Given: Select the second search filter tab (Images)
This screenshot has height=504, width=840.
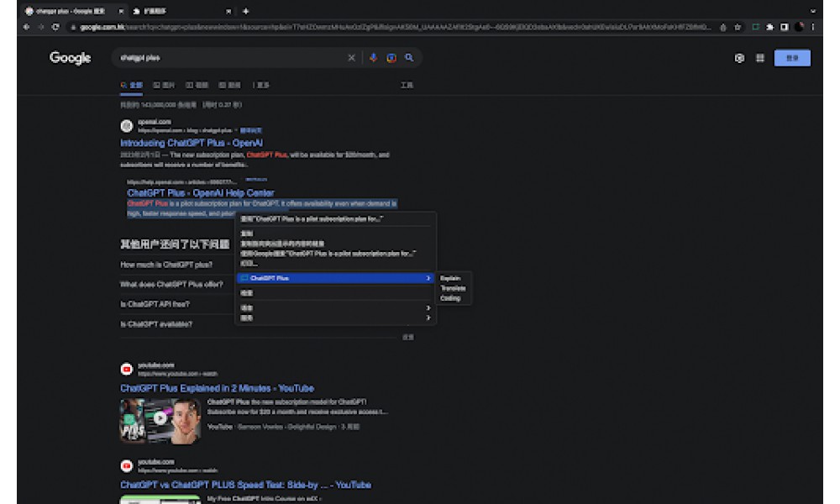Looking at the screenshot, I should [x=164, y=85].
